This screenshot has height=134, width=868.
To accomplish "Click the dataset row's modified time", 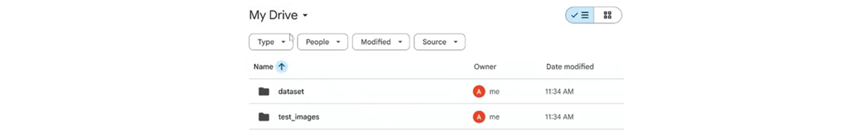I will click(559, 92).
